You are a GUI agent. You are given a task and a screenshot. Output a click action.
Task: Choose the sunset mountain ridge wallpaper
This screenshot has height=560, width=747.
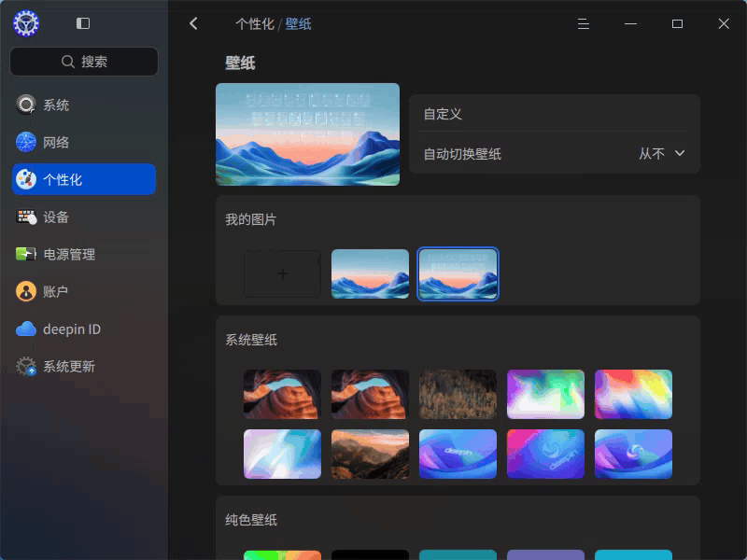click(370, 454)
